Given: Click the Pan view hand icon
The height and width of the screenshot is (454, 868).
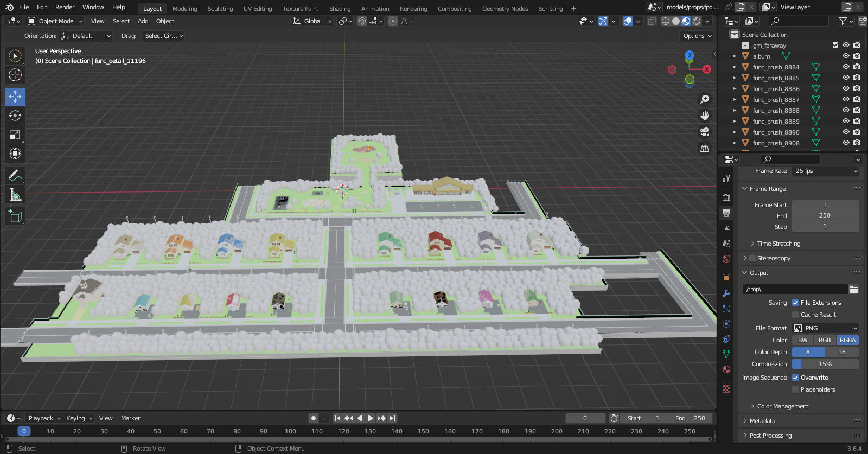Looking at the screenshot, I should coord(705,116).
